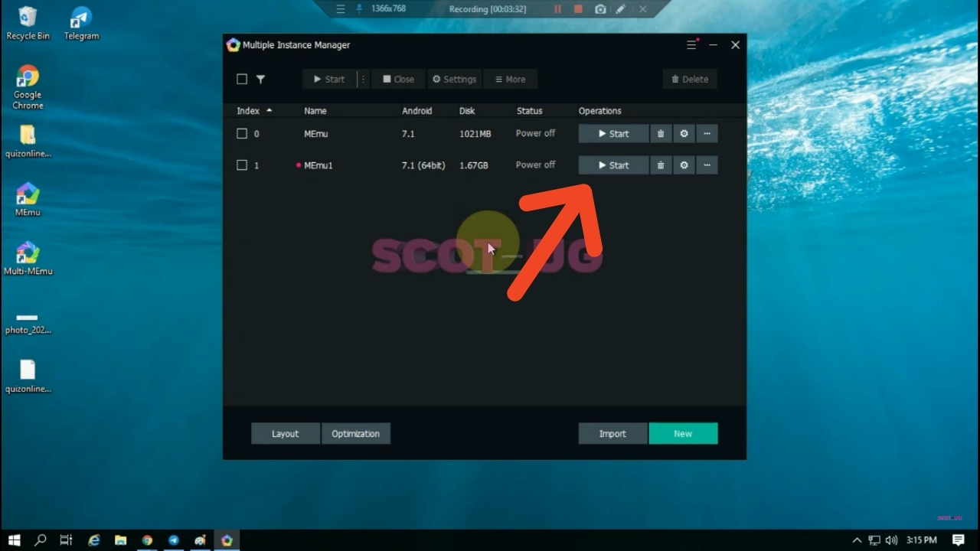Click the Name column header
Screen dimensions: 980x551
[x=315, y=111]
